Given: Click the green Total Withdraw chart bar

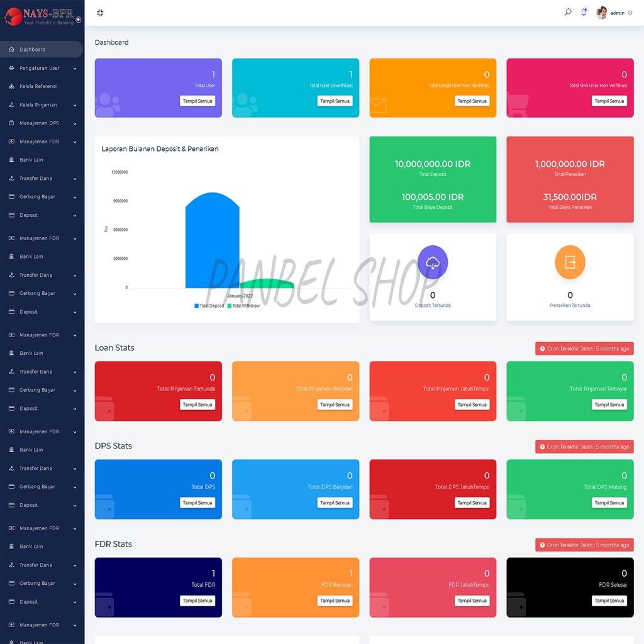Looking at the screenshot, I should pyautogui.click(x=267, y=284).
